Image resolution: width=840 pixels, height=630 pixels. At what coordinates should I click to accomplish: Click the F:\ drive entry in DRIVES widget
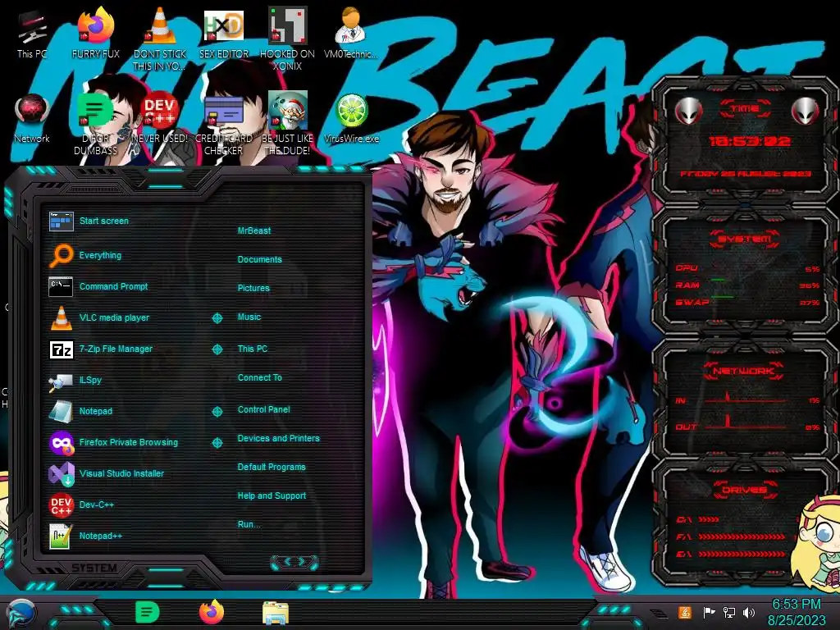pyautogui.click(x=731, y=536)
